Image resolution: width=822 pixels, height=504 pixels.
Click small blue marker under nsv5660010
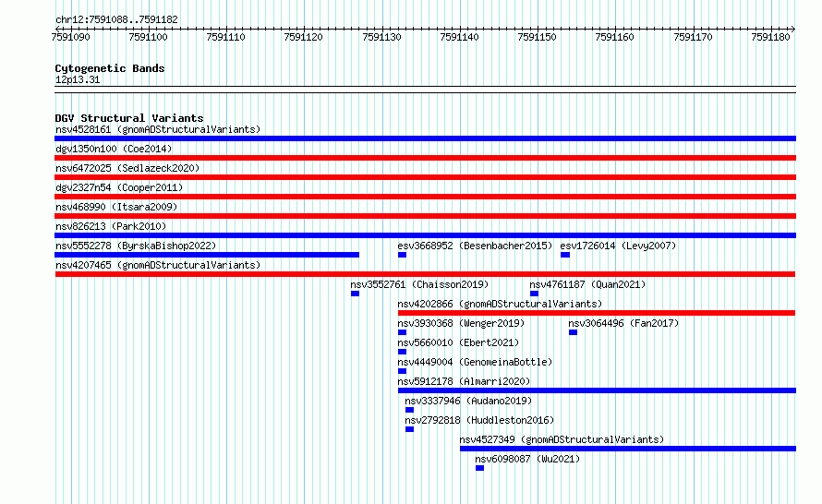[x=402, y=352]
